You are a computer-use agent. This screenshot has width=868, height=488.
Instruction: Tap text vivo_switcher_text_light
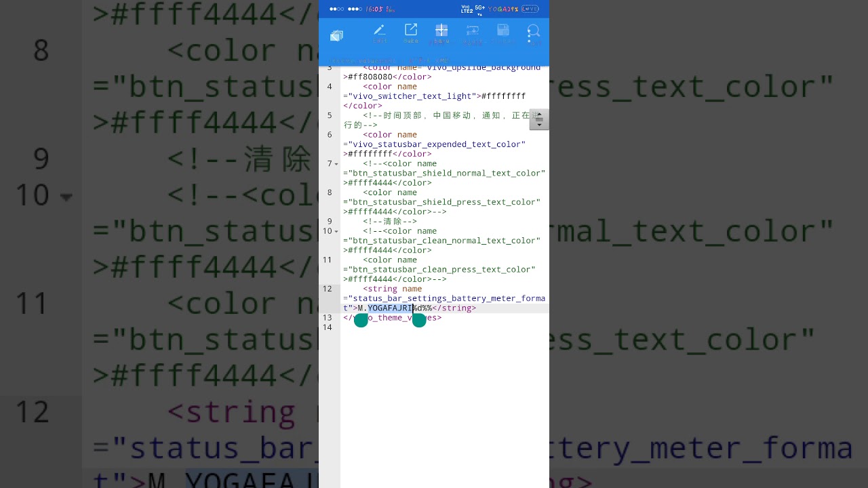pyautogui.click(x=412, y=96)
